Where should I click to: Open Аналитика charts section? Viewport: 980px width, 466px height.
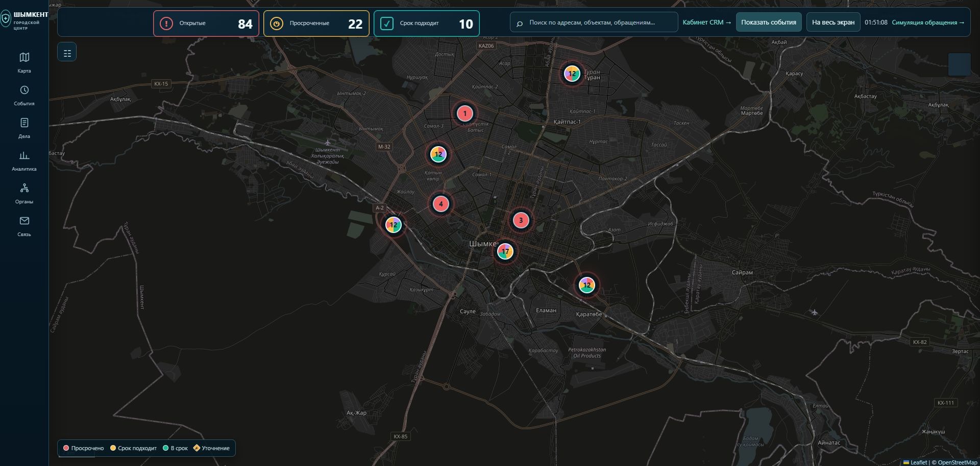coord(24,160)
